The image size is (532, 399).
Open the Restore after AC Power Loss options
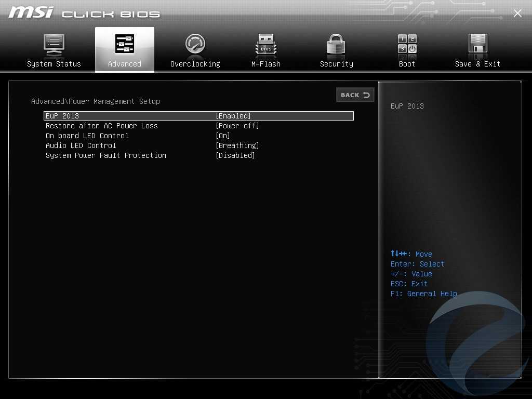click(237, 126)
